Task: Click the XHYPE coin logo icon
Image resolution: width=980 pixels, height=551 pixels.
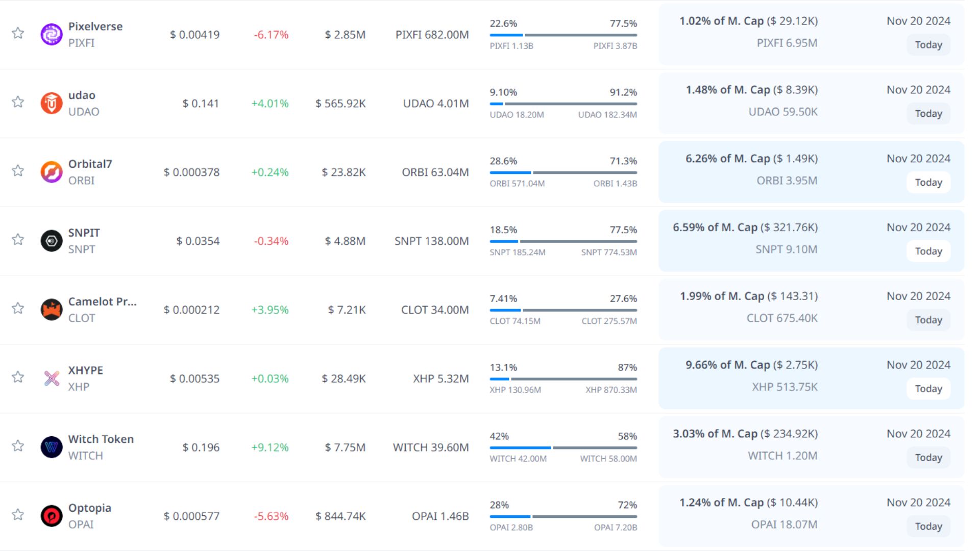Action: (x=51, y=379)
